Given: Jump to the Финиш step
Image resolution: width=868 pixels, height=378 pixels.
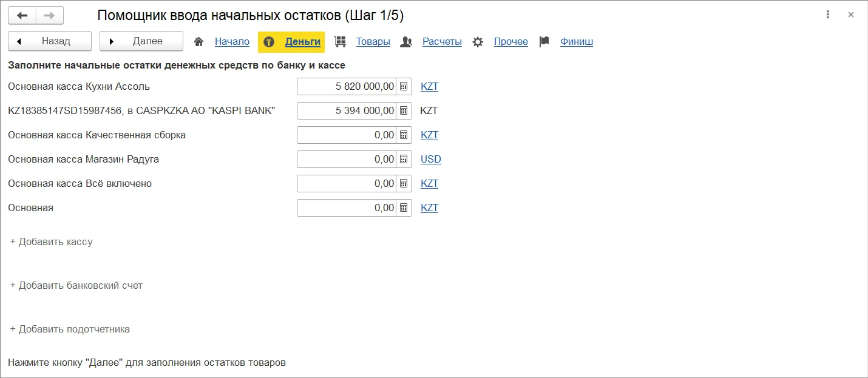Looking at the screenshot, I should [577, 41].
